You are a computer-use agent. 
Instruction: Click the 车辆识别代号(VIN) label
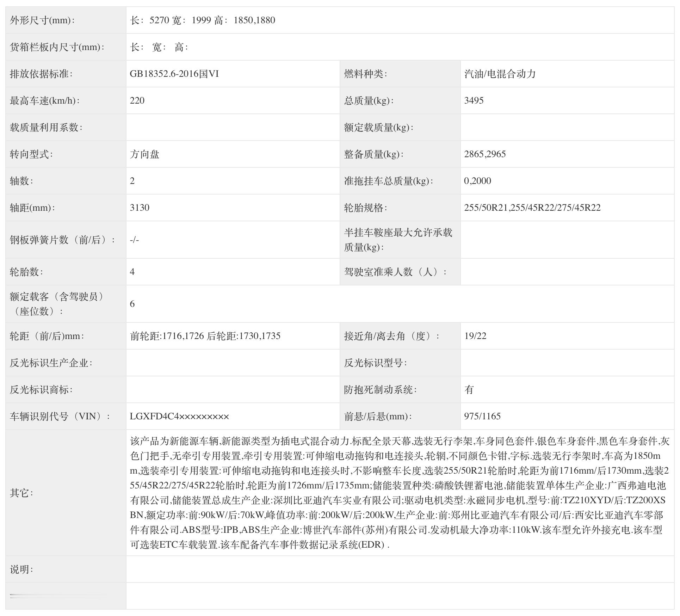click(x=60, y=416)
